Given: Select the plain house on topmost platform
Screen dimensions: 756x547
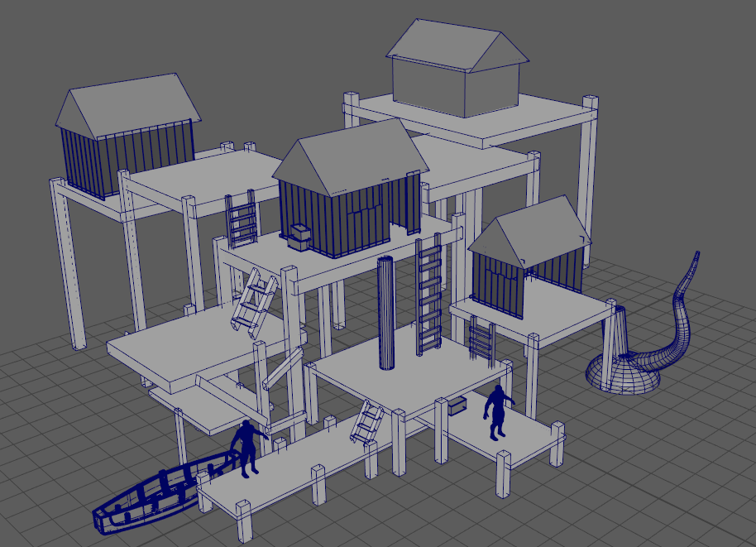Looking at the screenshot, I should (457, 68).
